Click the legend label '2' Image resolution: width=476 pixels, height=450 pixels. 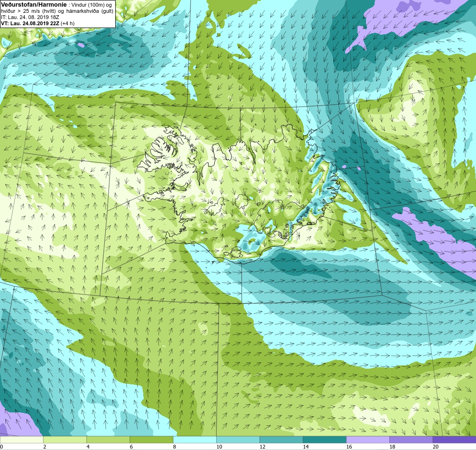(x=45, y=447)
